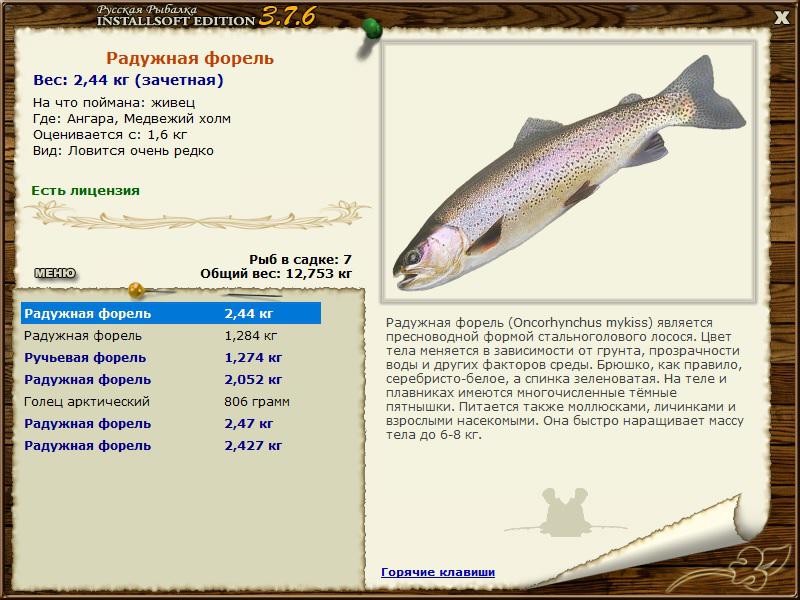Click the Рыб в садке: 7 counter
The width and height of the screenshot is (800, 600).
301,260
